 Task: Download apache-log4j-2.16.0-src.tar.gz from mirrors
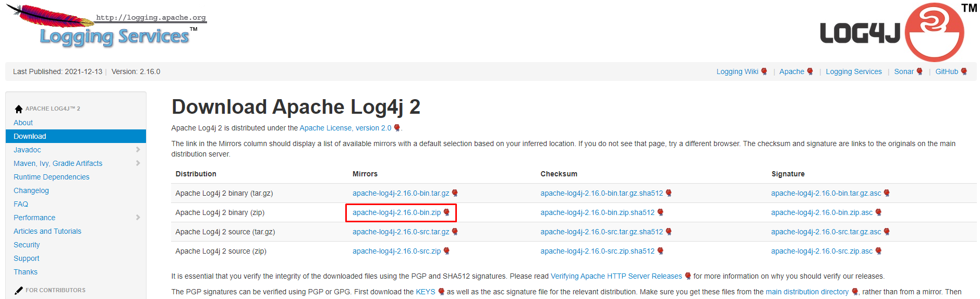[401, 232]
